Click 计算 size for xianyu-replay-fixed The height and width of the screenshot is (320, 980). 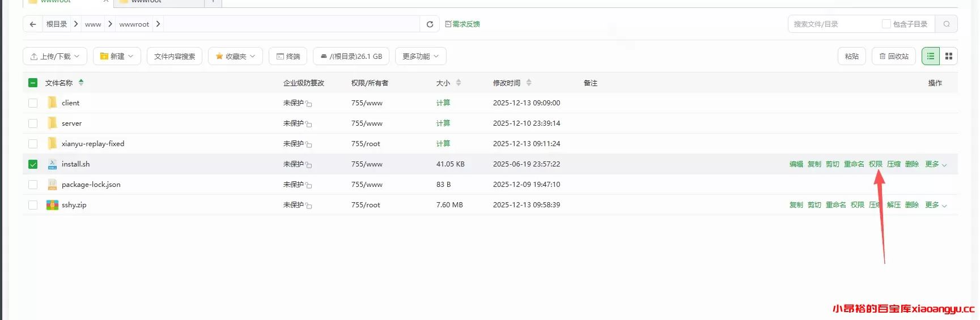coord(443,144)
